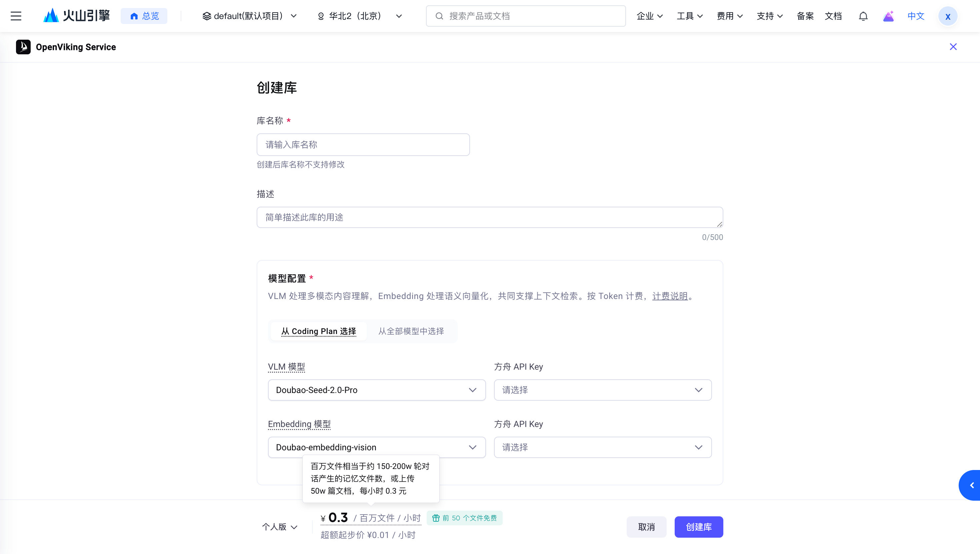Click the Volcano Engine logo
This screenshot has height=554, width=980.
pos(76,16)
